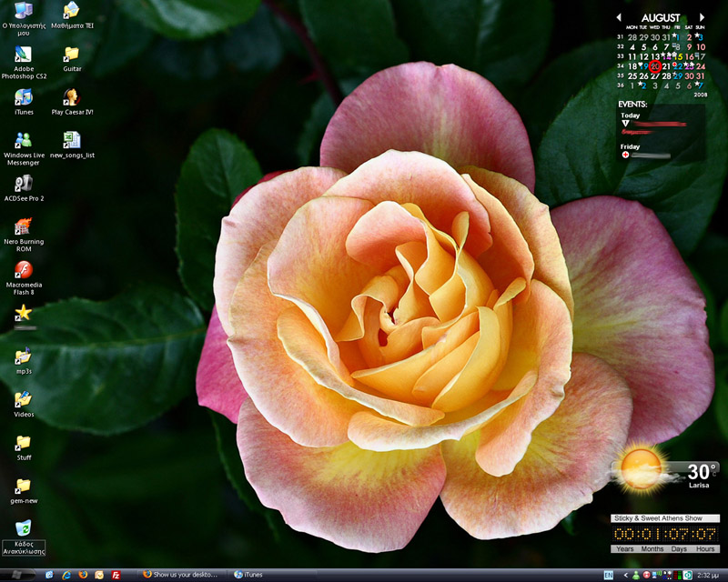Switch to 'Show us your desktop' Firefox window

(x=180, y=575)
